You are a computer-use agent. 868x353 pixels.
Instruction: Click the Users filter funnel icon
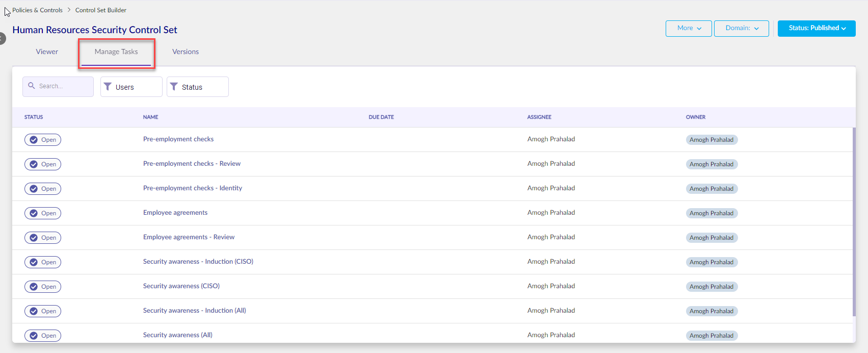108,87
